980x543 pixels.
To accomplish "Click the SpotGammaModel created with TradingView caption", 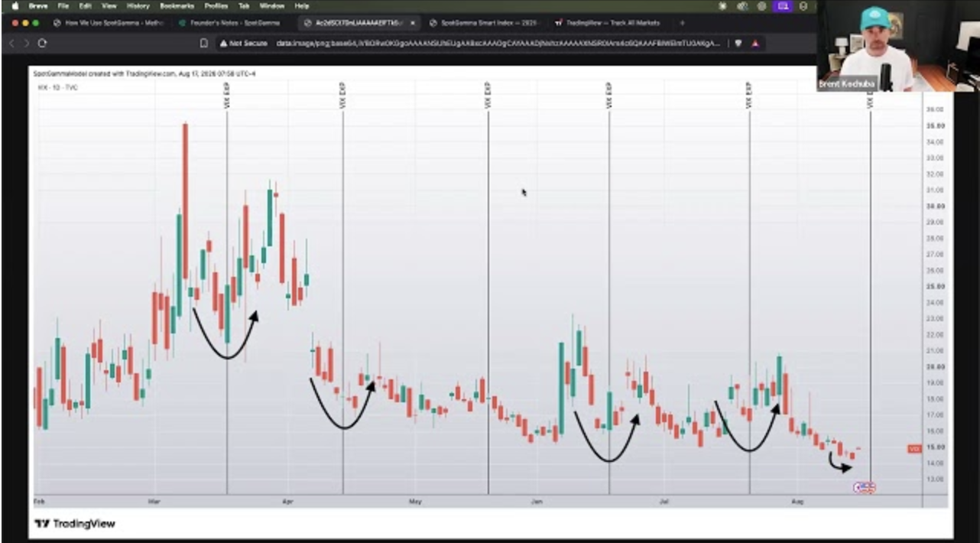I will 144,74.
